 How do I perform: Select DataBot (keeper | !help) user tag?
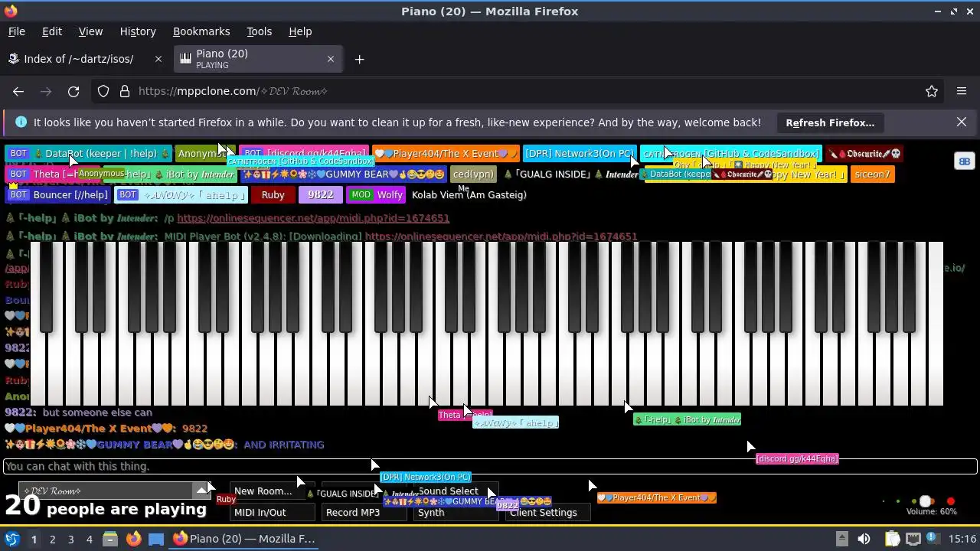[x=89, y=154]
